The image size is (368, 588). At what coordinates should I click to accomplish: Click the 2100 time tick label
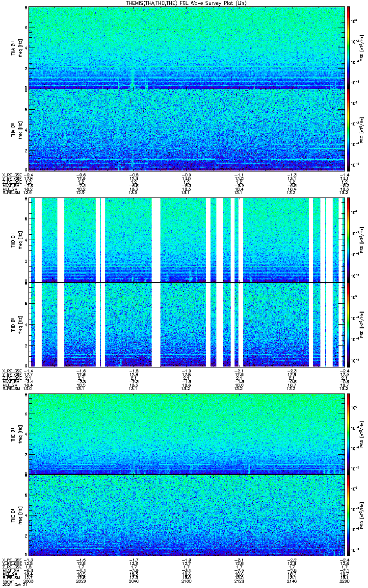tap(186, 581)
